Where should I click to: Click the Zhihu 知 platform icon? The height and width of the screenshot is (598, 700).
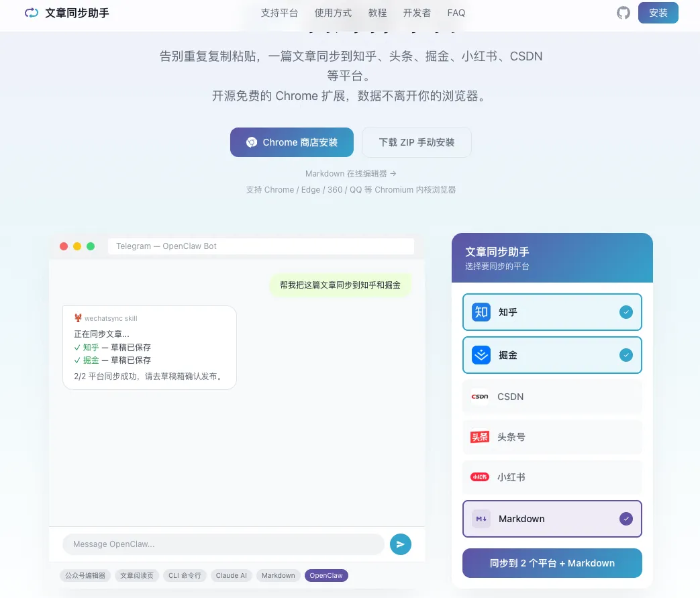tap(481, 312)
